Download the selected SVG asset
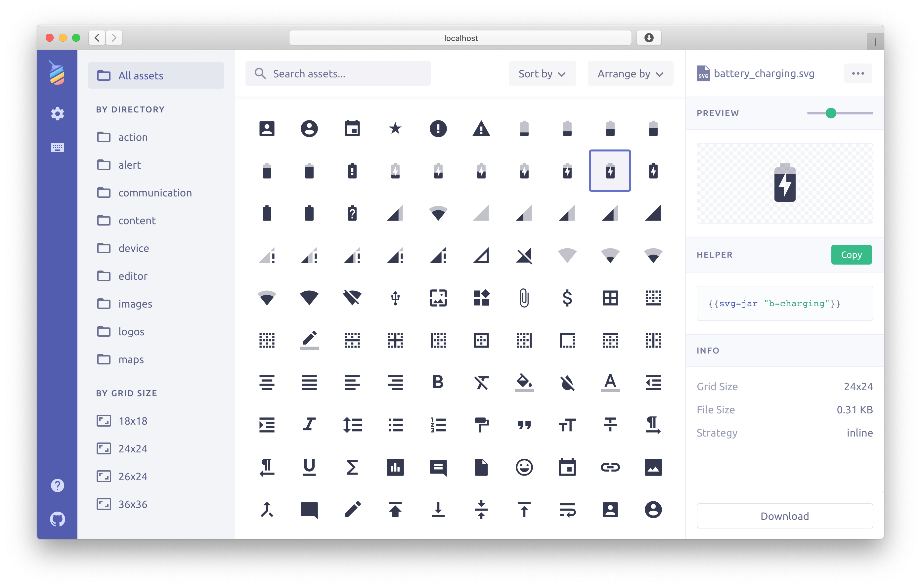Viewport: 921px width, 588px height. point(784,516)
